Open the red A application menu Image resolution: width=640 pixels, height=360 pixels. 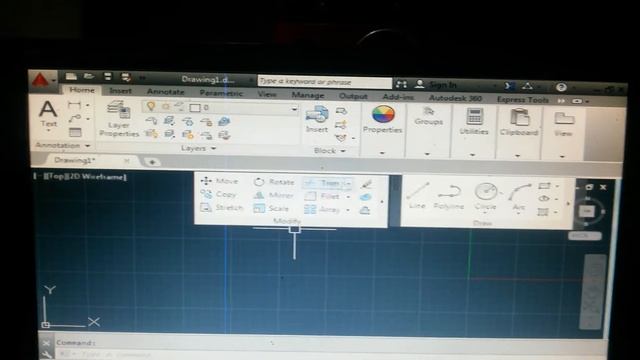(x=41, y=80)
